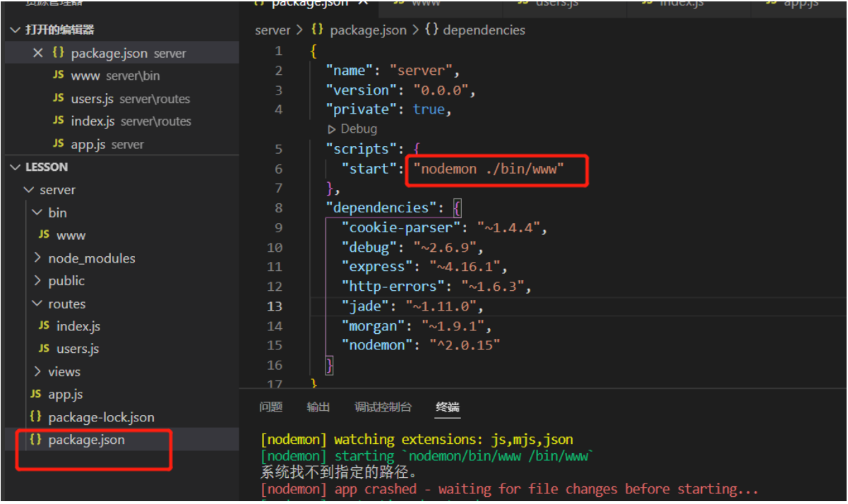848x504 pixels.
Task: Collapse the bin folder
Action: click(x=49, y=212)
